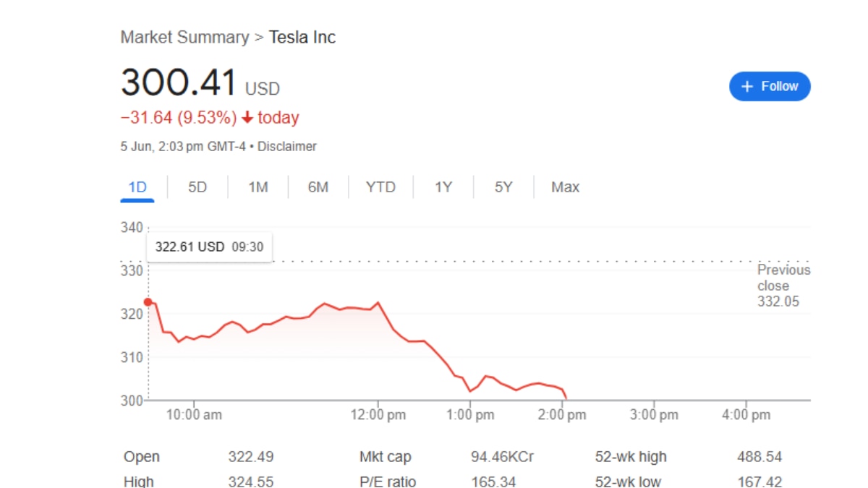
Task: Click the red down arrow icon
Action: [x=247, y=118]
